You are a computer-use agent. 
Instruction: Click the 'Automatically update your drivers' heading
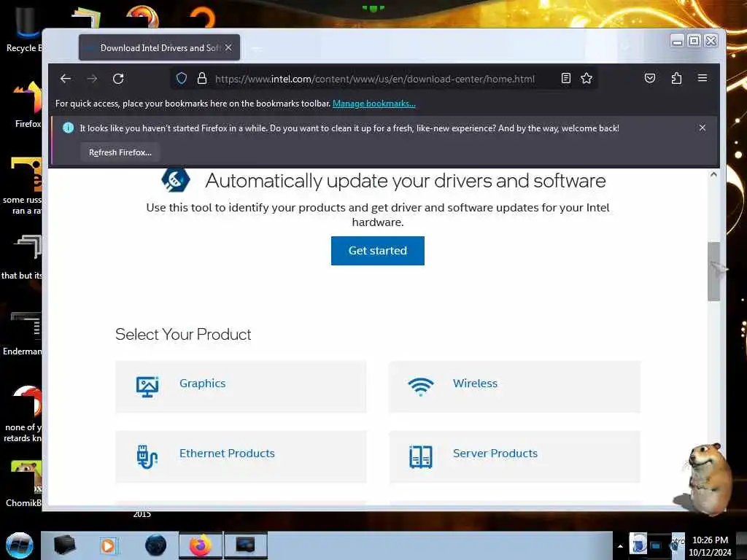pos(406,181)
